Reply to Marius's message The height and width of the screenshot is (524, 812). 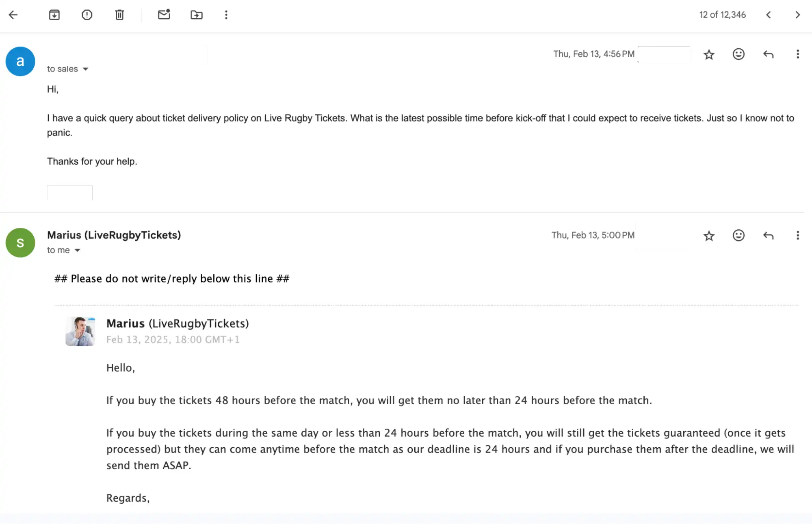[x=768, y=235]
